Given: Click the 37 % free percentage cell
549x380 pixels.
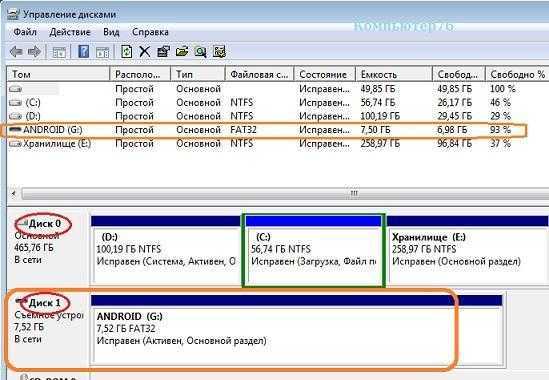Looking at the screenshot, I should click(x=500, y=144).
